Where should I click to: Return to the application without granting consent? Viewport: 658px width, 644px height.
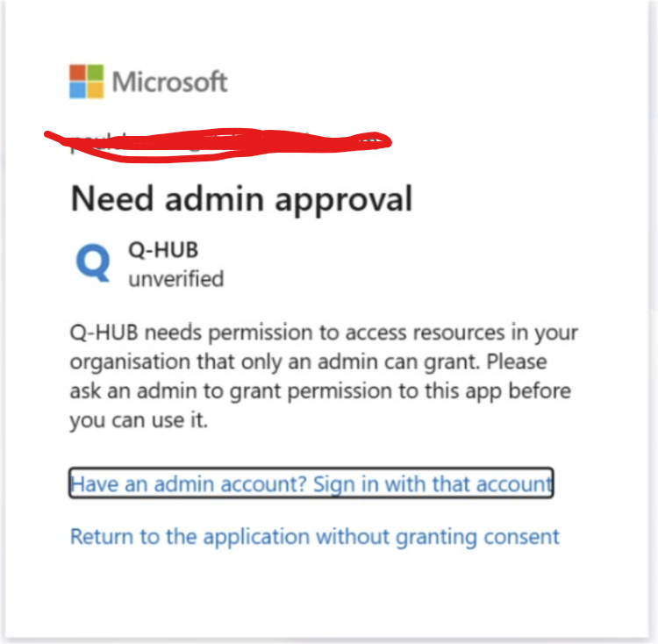[314, 538]
